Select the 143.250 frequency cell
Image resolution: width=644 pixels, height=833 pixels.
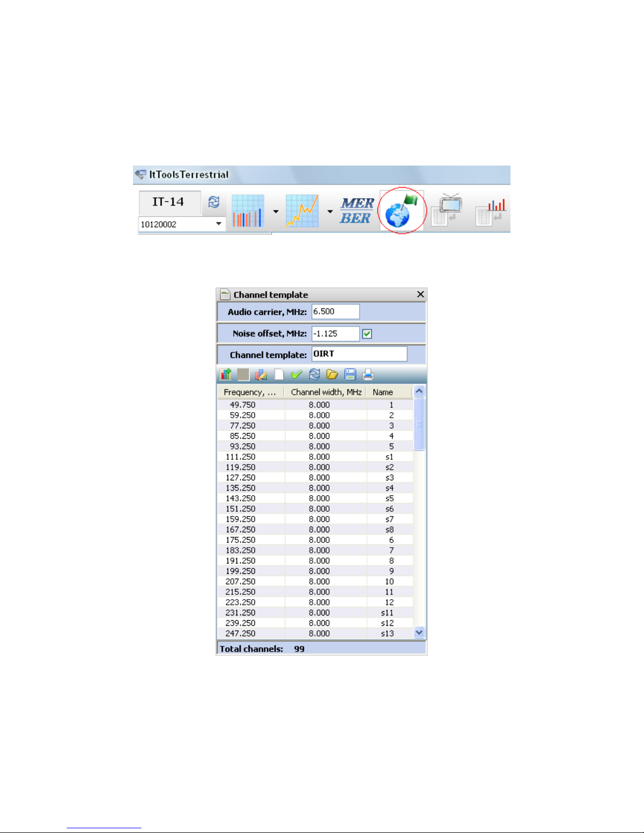(251, 498)
